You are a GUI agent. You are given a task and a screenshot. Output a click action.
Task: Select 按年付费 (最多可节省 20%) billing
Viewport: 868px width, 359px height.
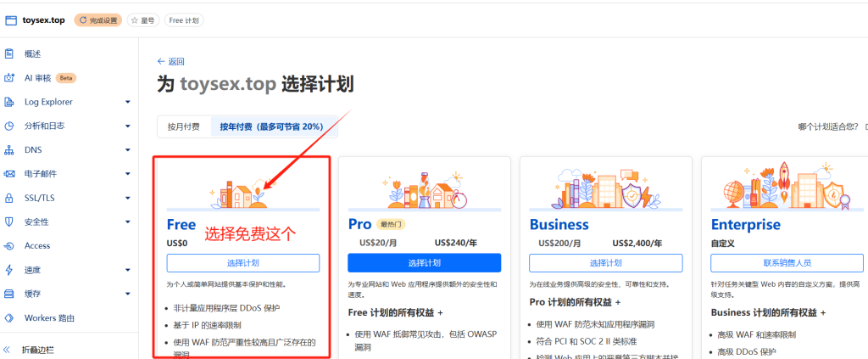[x=272, y=126]
